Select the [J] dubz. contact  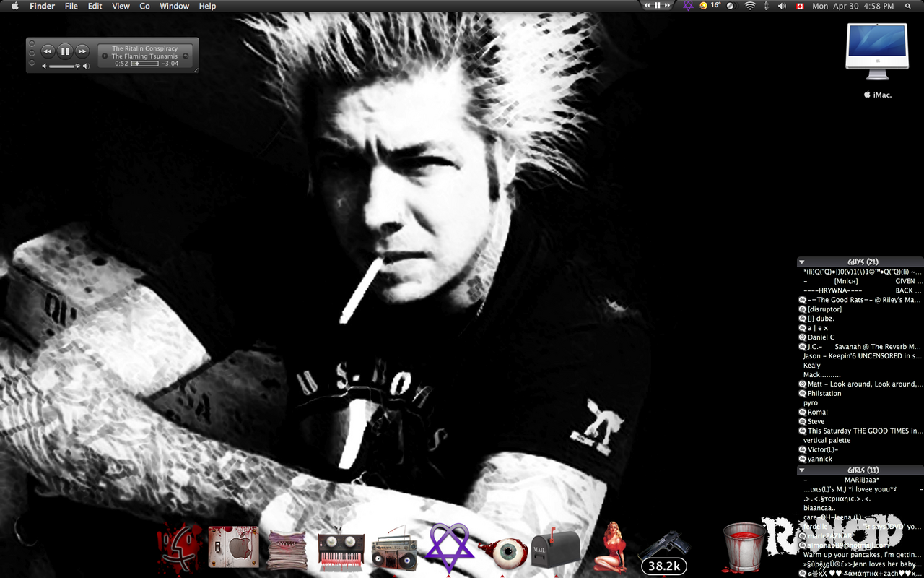click(x=860, y=319)
